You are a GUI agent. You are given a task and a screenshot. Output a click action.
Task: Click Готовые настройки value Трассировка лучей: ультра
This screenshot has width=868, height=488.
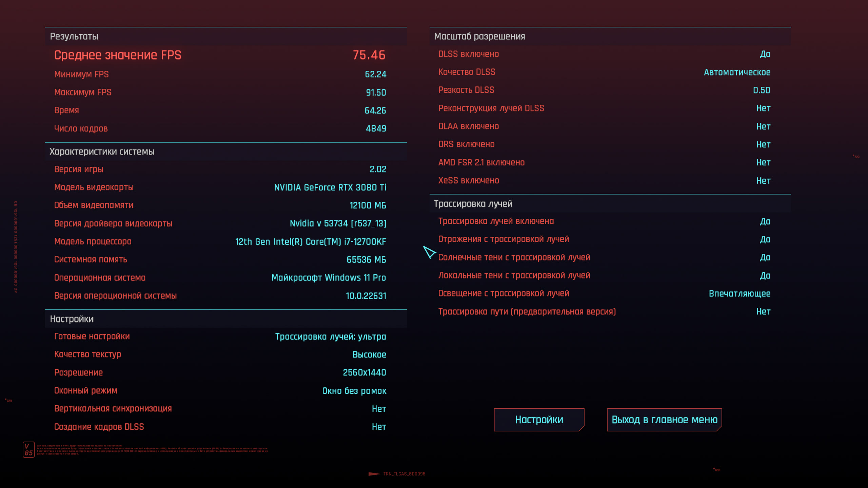330,337
